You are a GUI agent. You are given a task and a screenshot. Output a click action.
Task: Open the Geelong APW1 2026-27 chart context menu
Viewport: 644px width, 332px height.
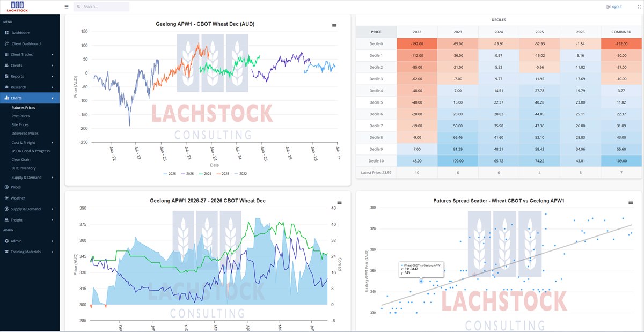340,202
